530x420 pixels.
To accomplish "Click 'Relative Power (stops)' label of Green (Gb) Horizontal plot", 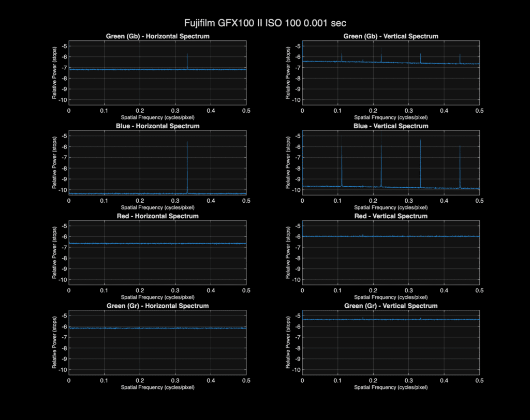I will pyautogui.click(x=54, y=72).
